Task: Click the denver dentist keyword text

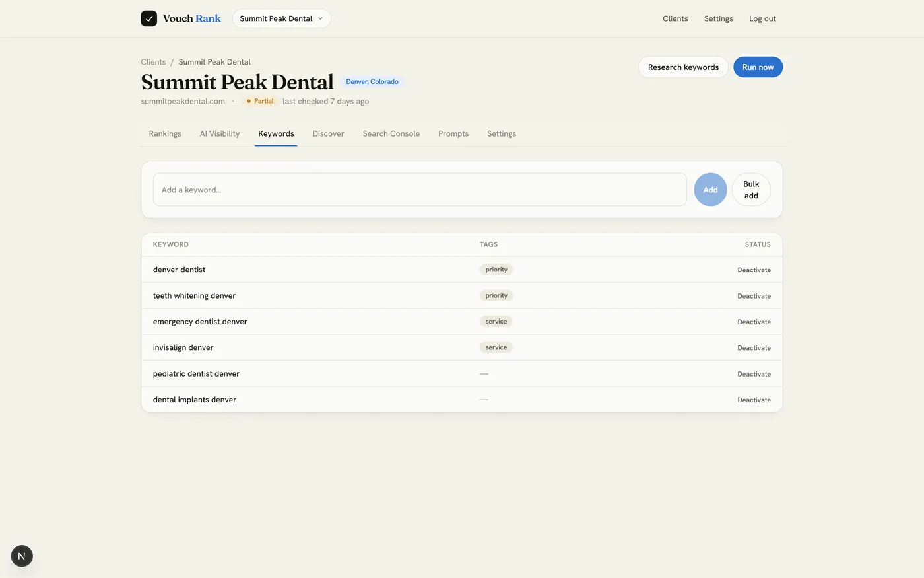Action: (x=179, y=270)
